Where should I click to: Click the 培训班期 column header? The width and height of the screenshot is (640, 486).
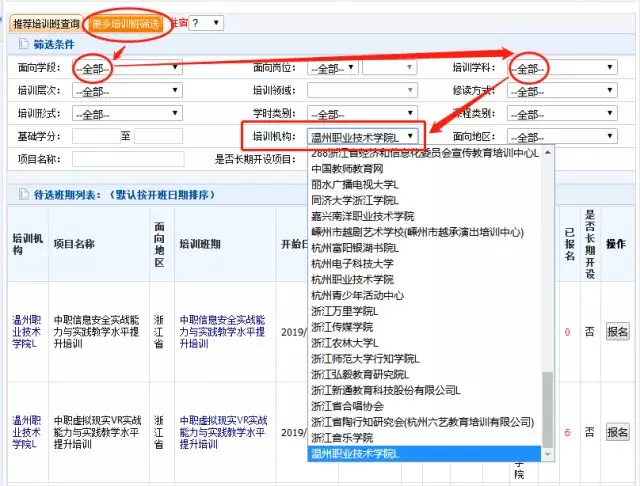tap(200, 244)
